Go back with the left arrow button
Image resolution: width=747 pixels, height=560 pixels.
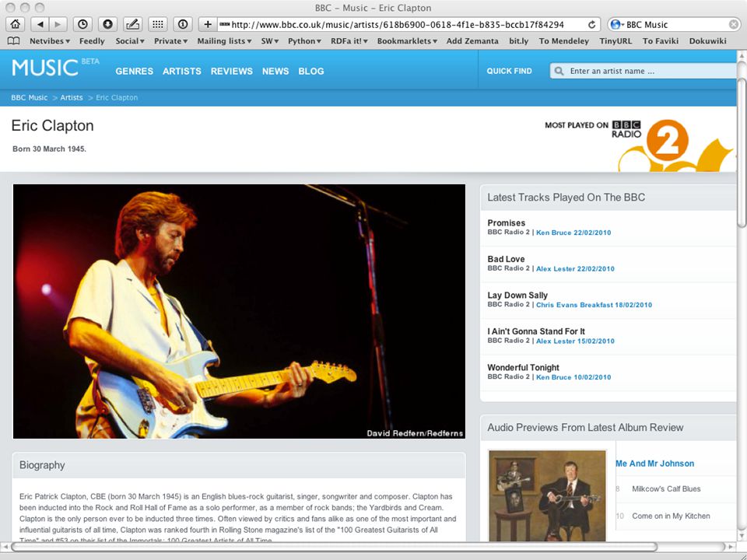pyautogui.click(x=40, y=24)
